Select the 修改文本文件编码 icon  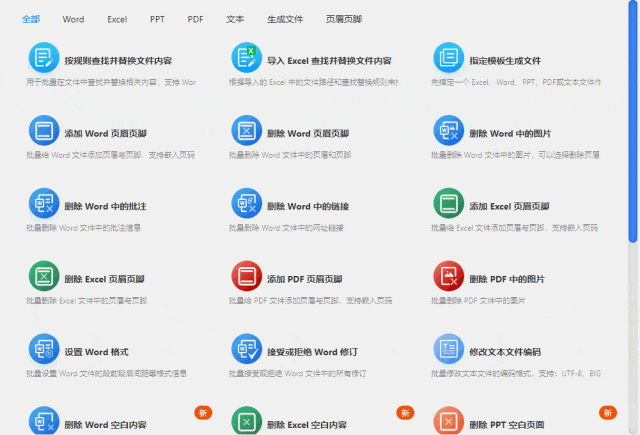click(449, 349)
